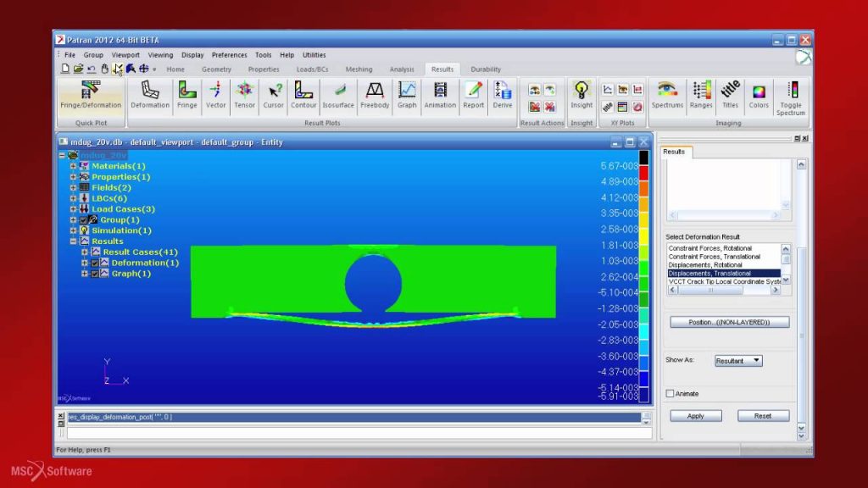
Task: Uncheck the Graph(1) tree checkbox
Action: [95, 274]
